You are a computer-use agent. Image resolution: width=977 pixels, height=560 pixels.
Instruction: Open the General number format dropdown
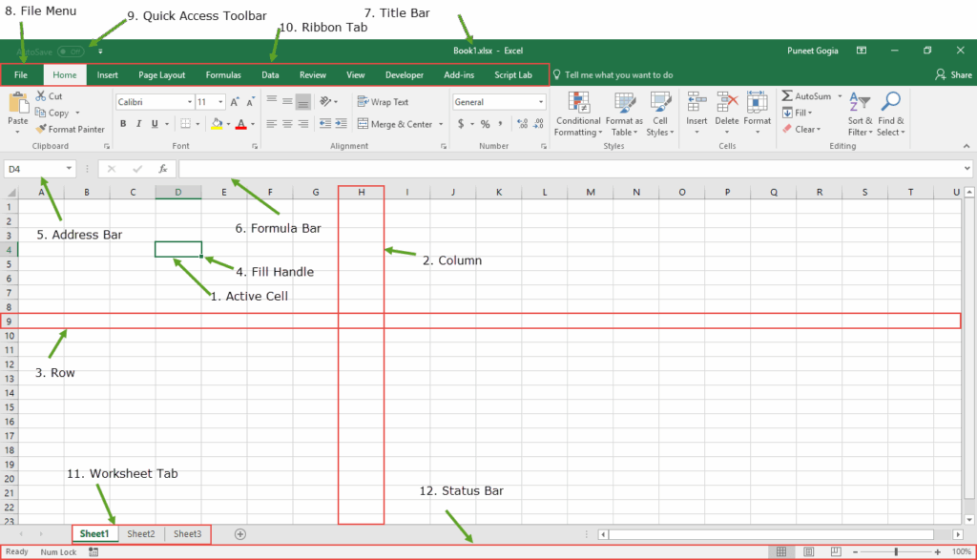pos(540,102)
